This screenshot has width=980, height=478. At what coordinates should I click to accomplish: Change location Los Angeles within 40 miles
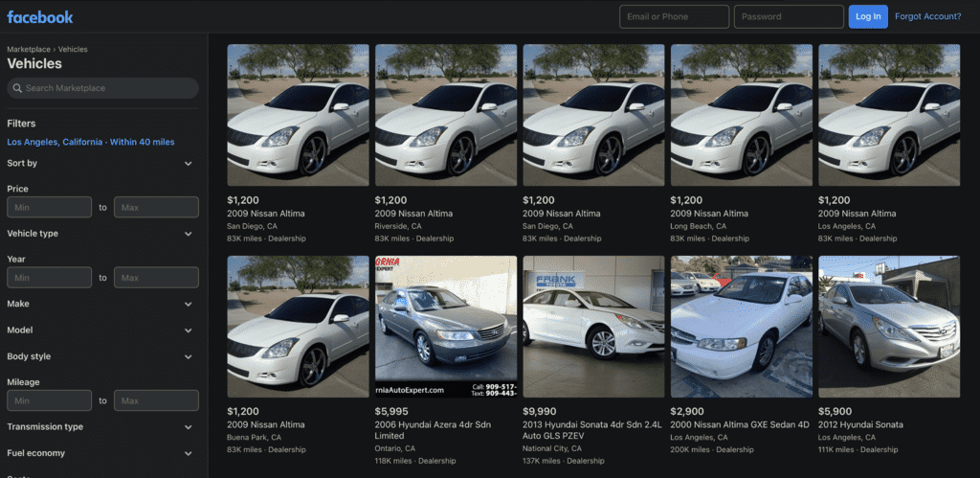(91, 142)
